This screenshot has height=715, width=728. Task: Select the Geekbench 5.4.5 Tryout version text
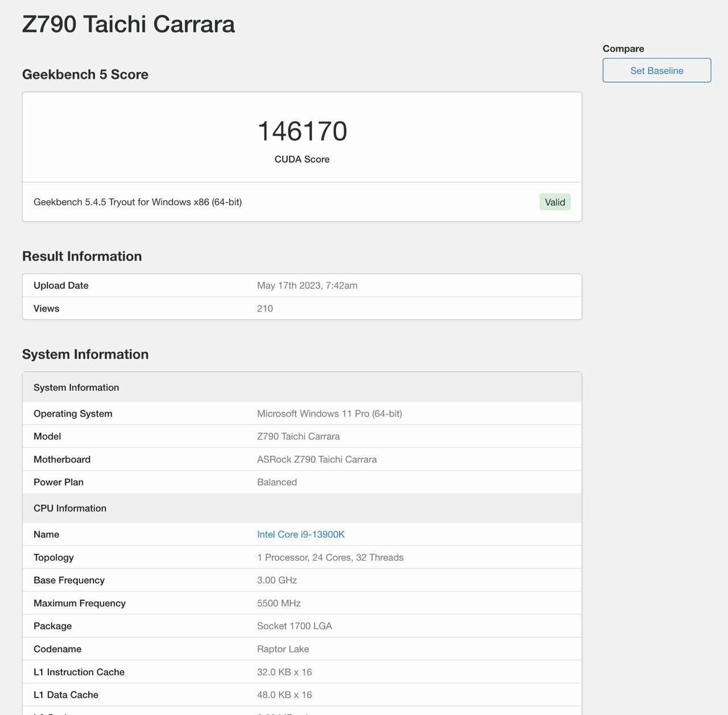(x=138, y=202)
